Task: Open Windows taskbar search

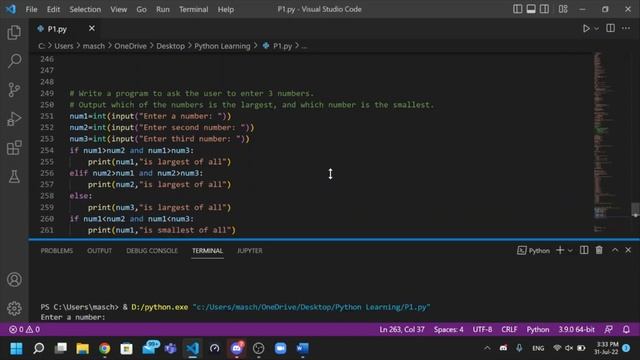Action: 39,348
